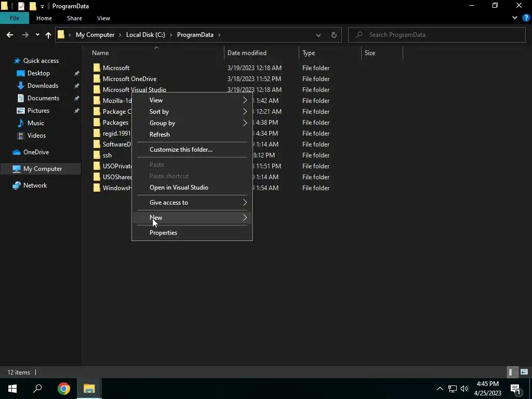Open Customize Quick Access Toolbar dropdown
Screen dimensions: 532x399
pos(42,6)
